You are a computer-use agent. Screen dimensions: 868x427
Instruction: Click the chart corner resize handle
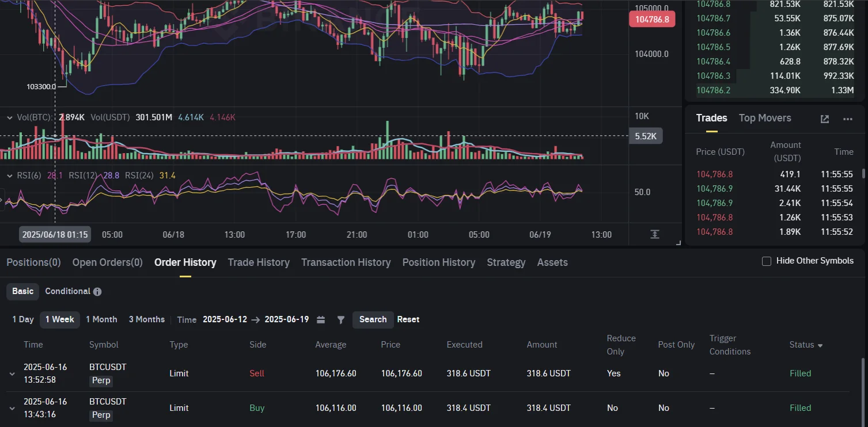pyautogui.click(x=678, y=243)
